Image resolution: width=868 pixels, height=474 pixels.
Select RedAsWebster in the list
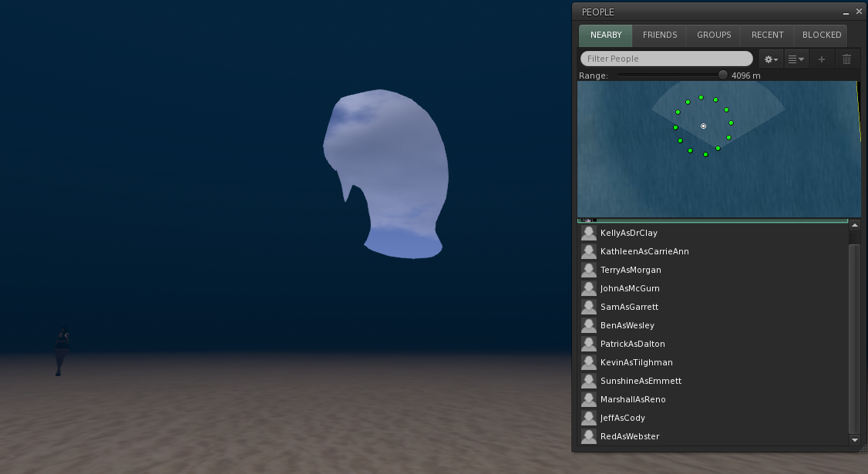pos(714,436)
